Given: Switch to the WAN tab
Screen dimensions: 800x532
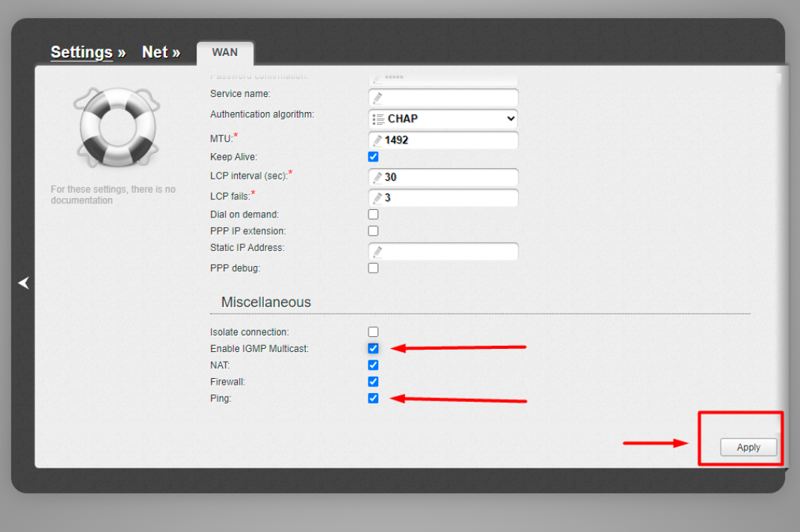Looking at the screenshot, I should tap(224, 52).
